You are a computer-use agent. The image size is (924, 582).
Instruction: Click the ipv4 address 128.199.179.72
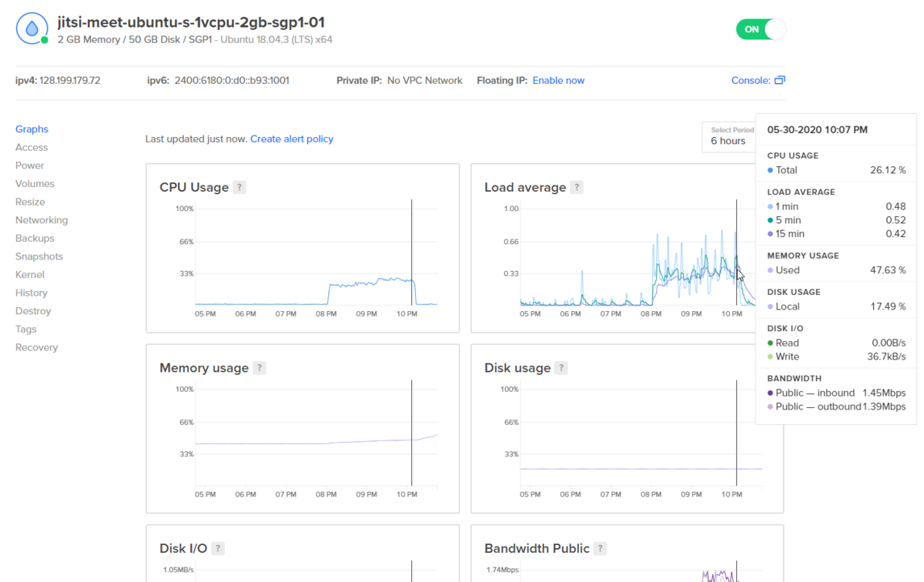pyautogui.click(x=70, y=80)
